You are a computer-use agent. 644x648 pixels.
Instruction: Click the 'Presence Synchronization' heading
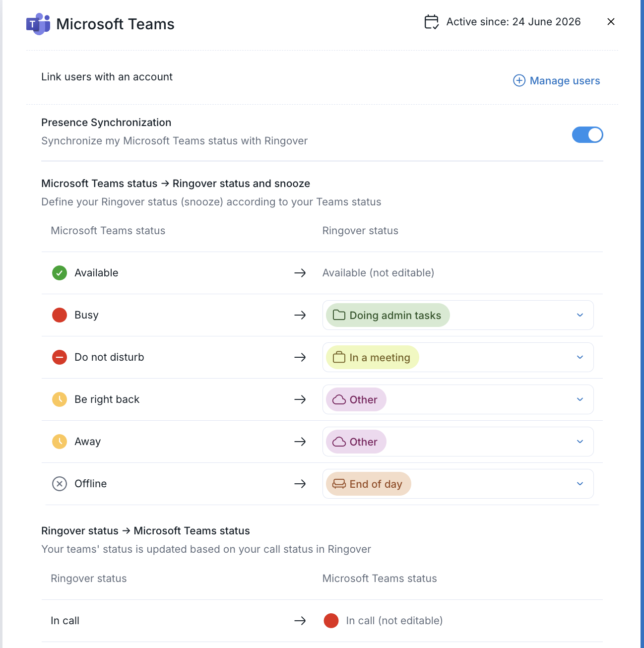106,123
